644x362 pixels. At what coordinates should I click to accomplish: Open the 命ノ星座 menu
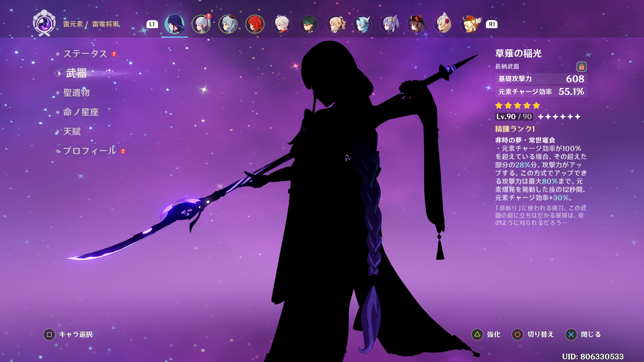(81, 112)
